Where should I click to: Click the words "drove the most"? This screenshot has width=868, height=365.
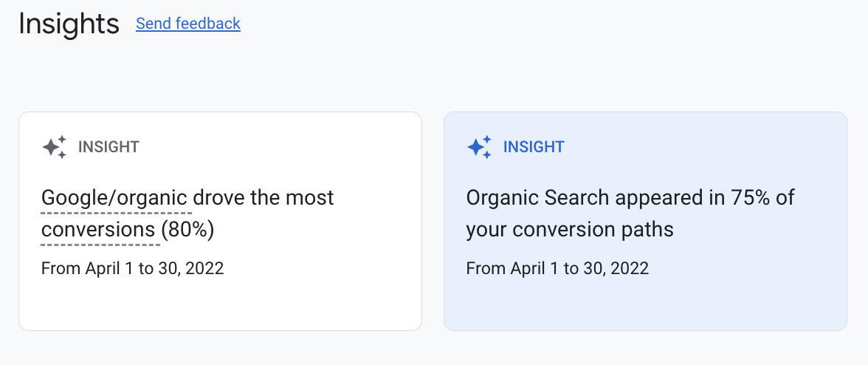click(x=263, y=198)
